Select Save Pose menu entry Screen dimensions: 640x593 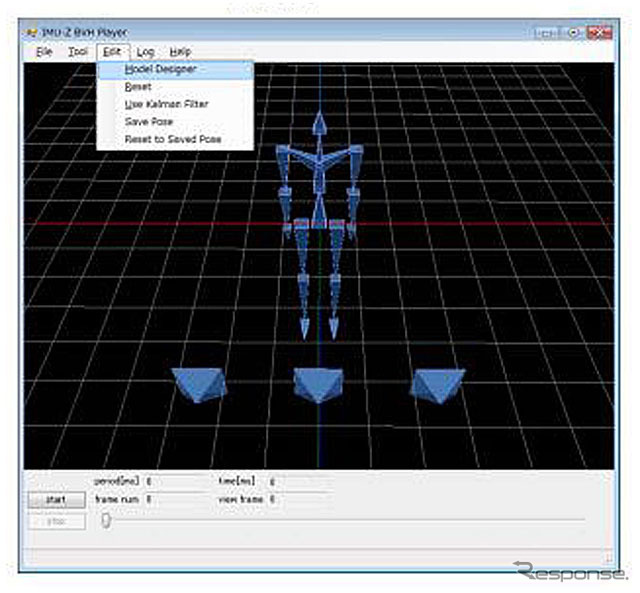[149, 121]
